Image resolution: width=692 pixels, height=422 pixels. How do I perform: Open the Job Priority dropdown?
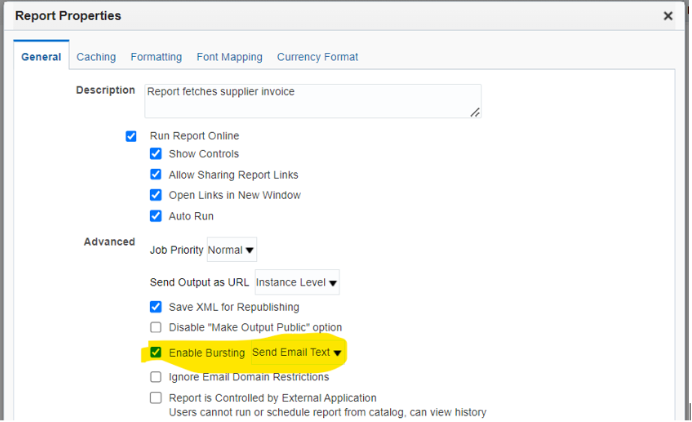click(x=232, y=250)
